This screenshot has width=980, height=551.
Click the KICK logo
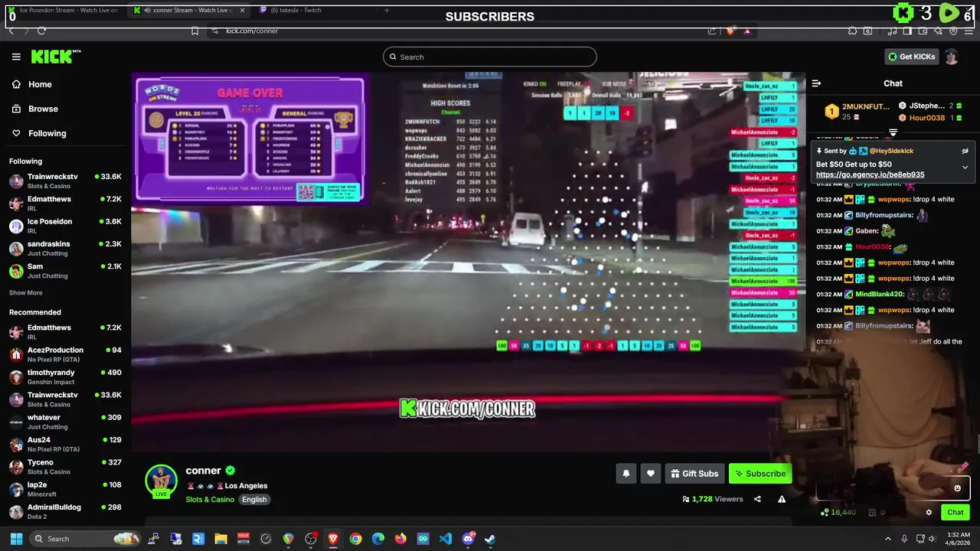(x=55, y=57)
